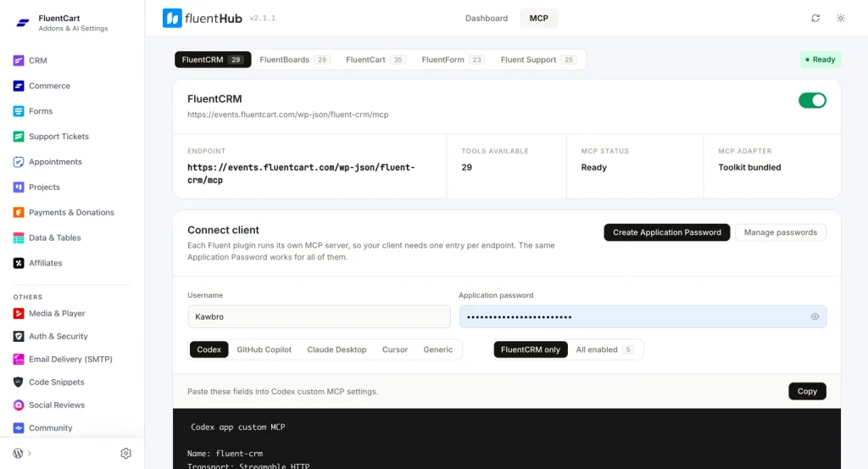Click Manage passwords button
Screen dimensions: 868x469
tap(781, 232)
